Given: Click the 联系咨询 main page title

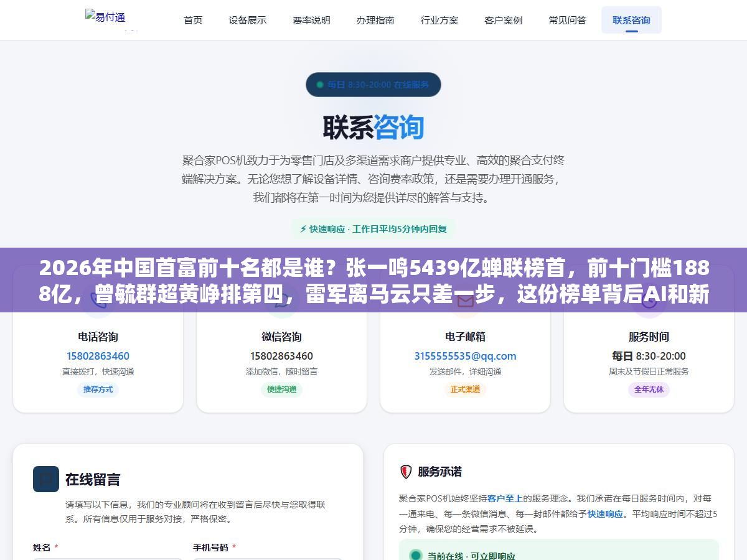Looking at the screenshot, I should click(x=374, y=126).
